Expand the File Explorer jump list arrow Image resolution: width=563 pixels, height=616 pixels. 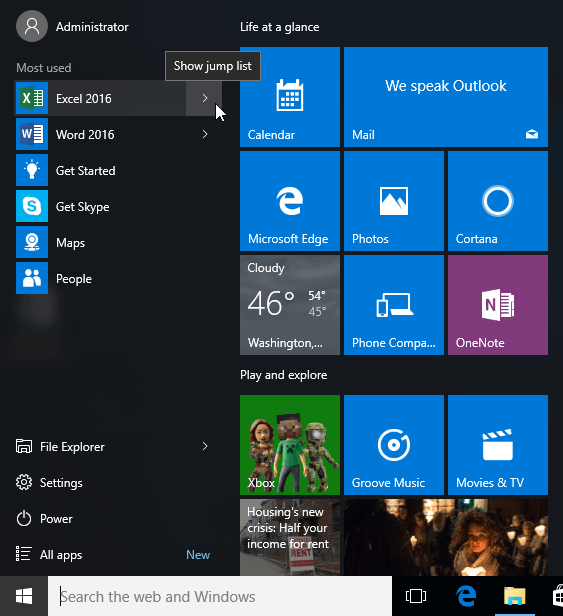click(x=204, y=446)
